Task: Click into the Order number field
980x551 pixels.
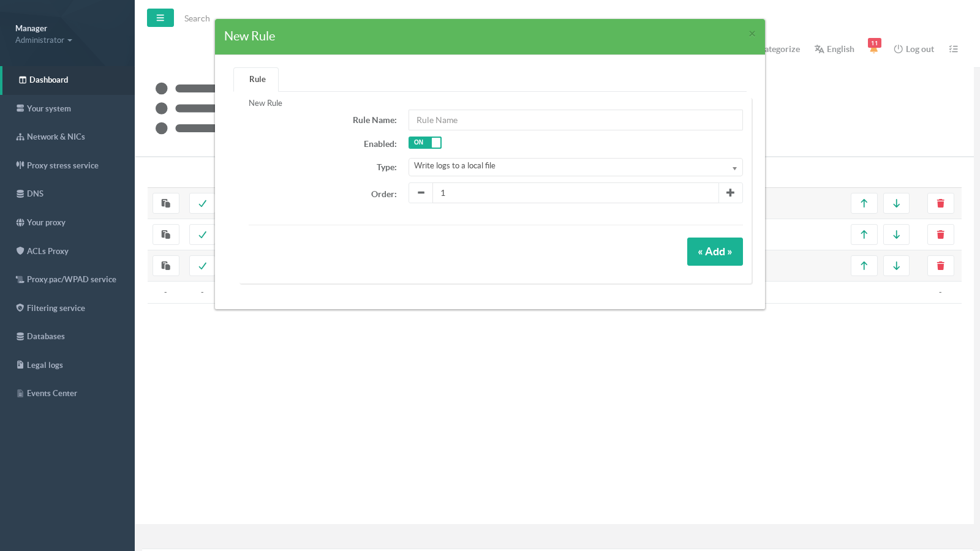Action: click(x=575, y=193)
